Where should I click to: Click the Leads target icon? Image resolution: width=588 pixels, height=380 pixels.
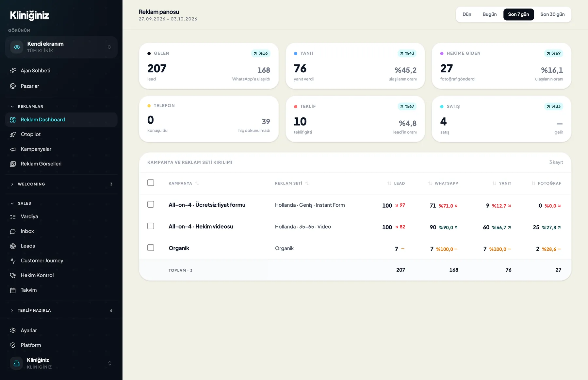(x=13, y=246)
